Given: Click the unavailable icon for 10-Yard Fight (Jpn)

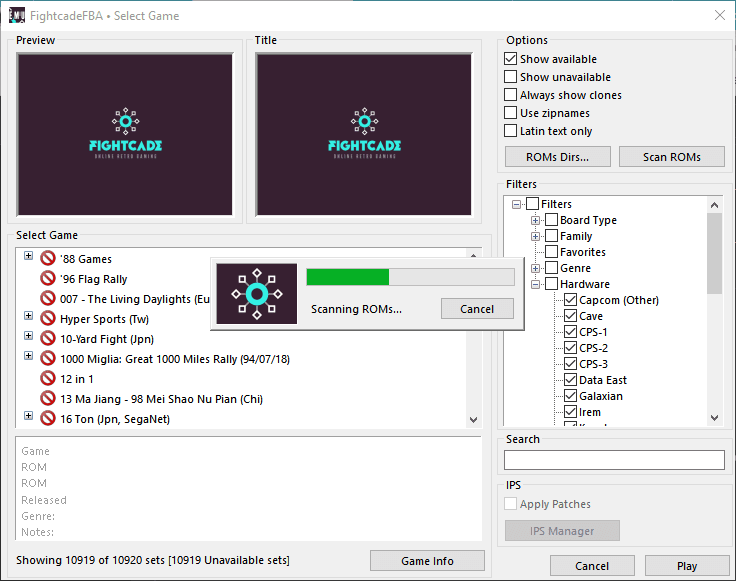Looking at the screenshot, I should pyautogui.click(x=48, y=338).
